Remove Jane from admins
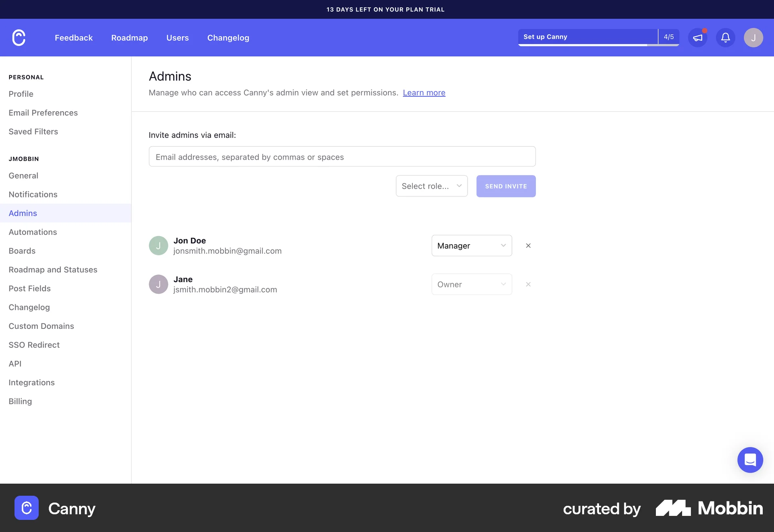The image size is (774, 532). click(528, 284)
